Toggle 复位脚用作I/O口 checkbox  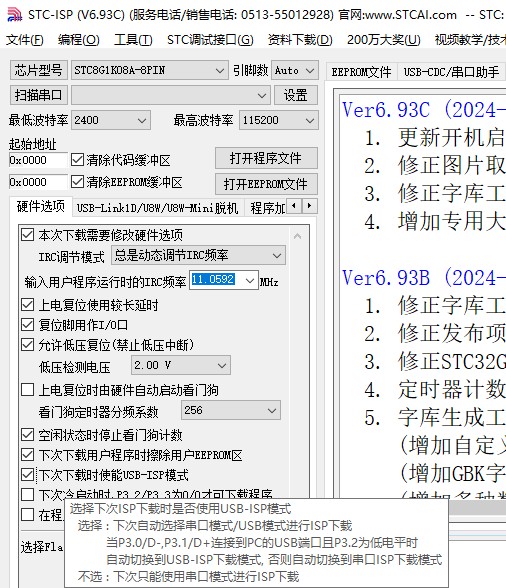click(x=27, y=325)
